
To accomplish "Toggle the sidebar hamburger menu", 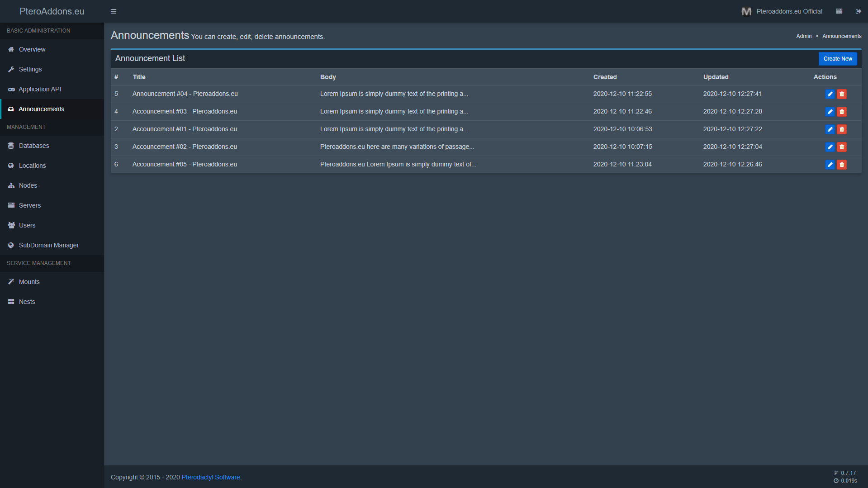I will click(x=114, y=11).
